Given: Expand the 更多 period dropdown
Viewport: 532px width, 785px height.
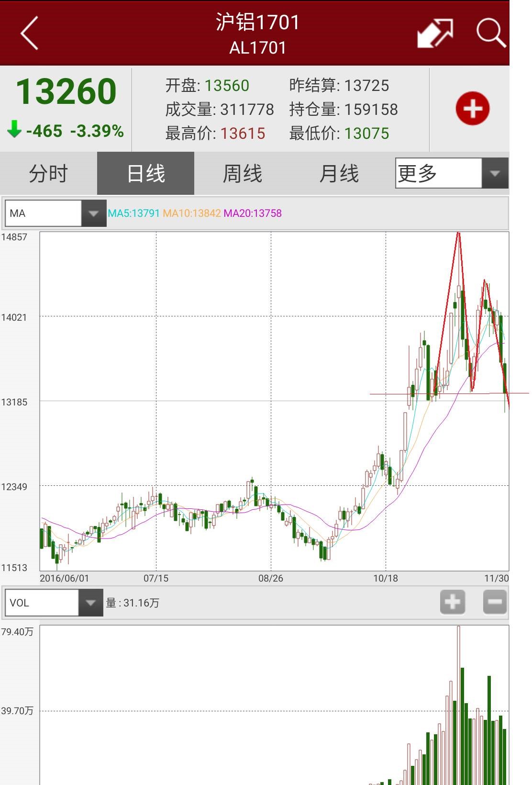Looking at the screenshot, I should point(452,173).
